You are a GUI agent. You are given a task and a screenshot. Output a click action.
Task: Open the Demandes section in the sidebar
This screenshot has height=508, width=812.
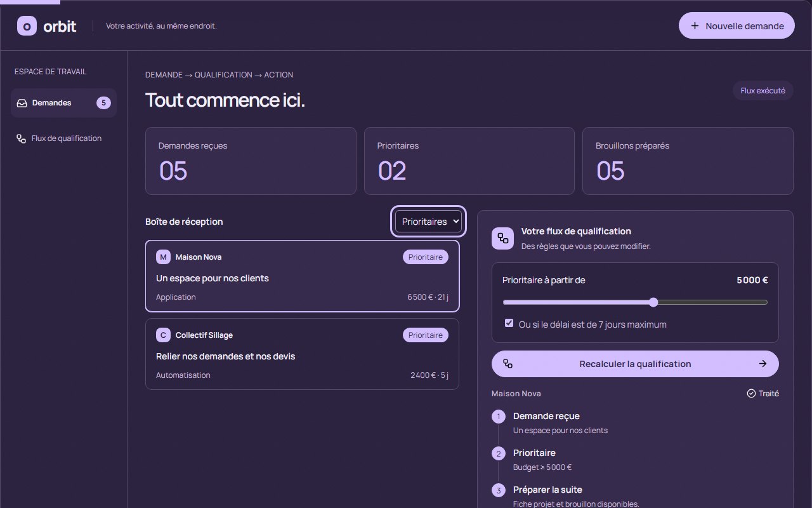63,103
